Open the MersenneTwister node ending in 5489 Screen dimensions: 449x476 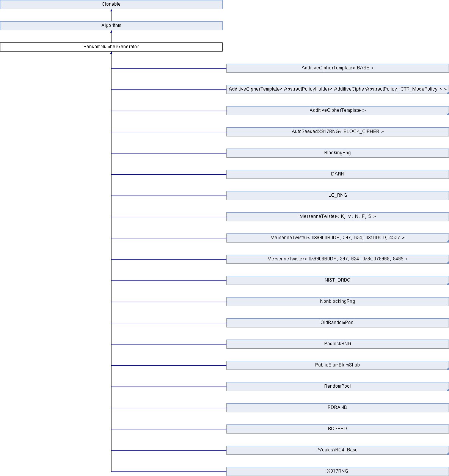pyautogui.click(x=338, y=259)
